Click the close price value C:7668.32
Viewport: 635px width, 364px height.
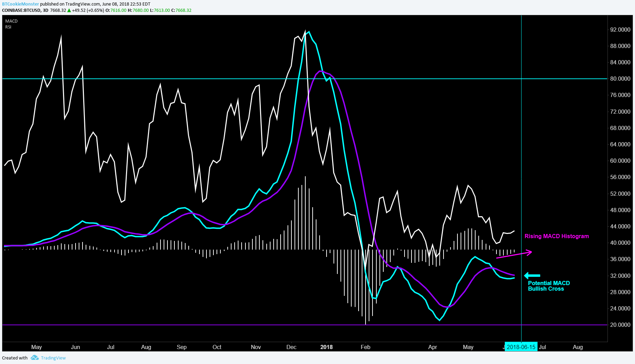pyautogui.click(x=181, y=10)
